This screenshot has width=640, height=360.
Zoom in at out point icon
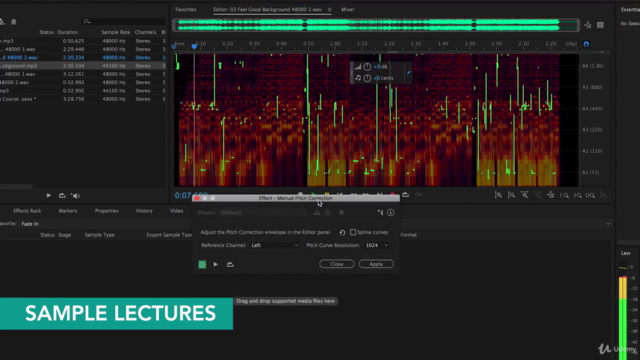coord(578,196)
